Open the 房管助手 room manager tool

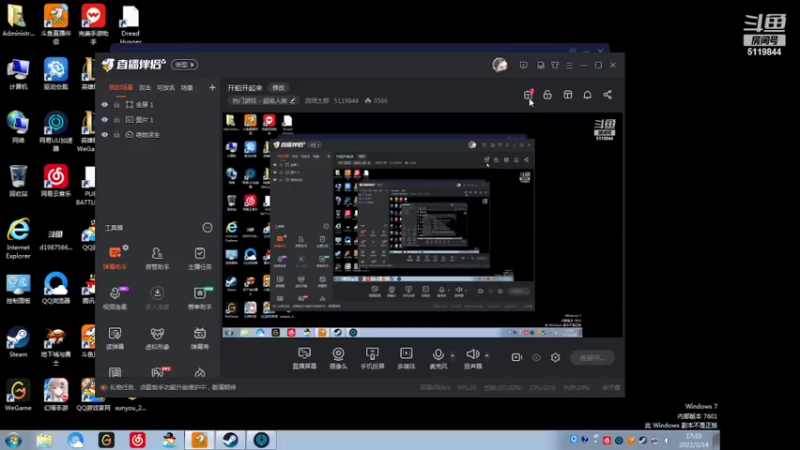157,257
